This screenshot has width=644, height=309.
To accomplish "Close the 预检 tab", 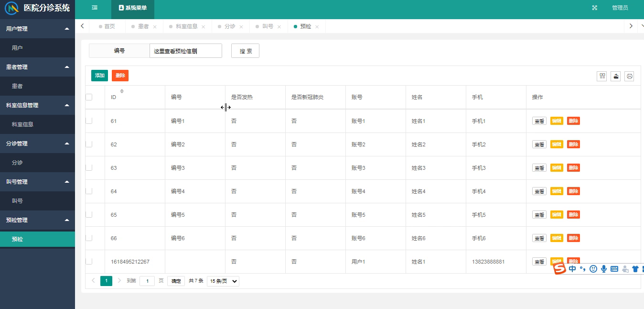I will [317, 27].
